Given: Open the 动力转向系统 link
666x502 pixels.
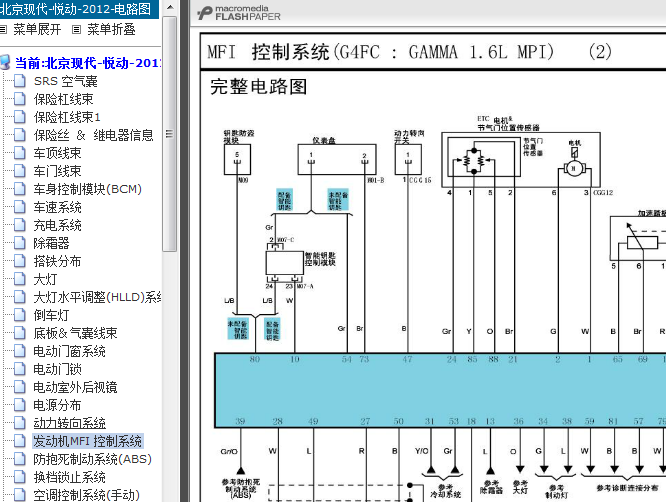Looking at the screenshot, I should tap(70, 423).
